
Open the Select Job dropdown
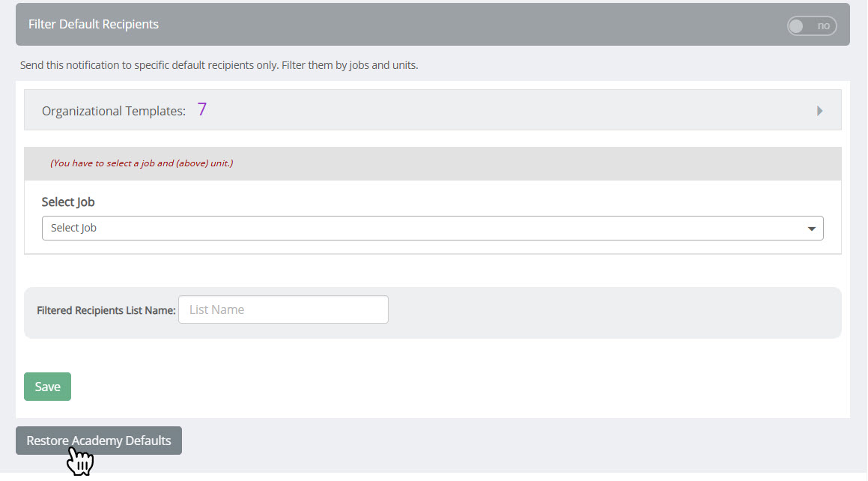(432, 228)
